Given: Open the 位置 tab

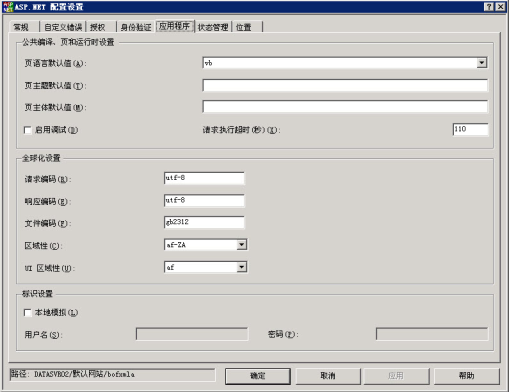Looking at the screenshot, I should pyautogui.click(x=247, y=27).
